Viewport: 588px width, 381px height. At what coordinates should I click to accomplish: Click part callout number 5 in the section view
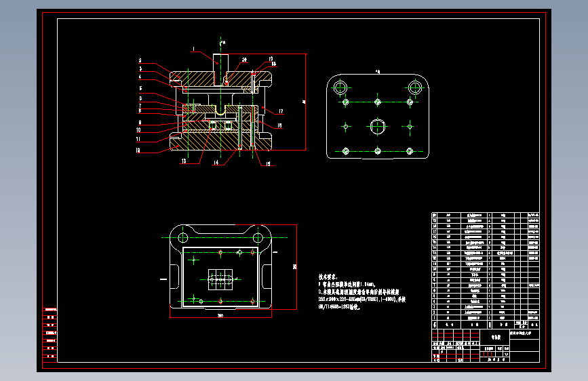point(140,89)
